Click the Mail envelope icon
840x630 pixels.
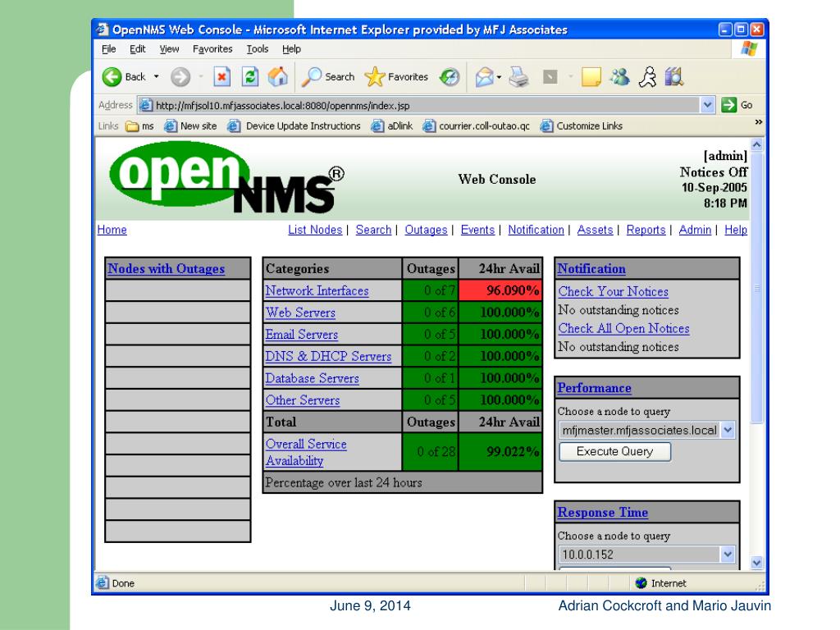tap(484, 77)
